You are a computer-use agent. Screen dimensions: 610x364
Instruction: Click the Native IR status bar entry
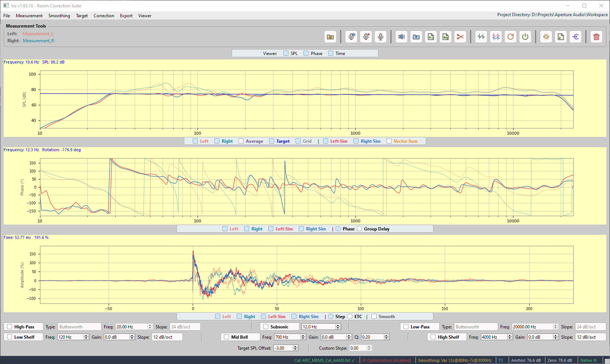(588, 360)
